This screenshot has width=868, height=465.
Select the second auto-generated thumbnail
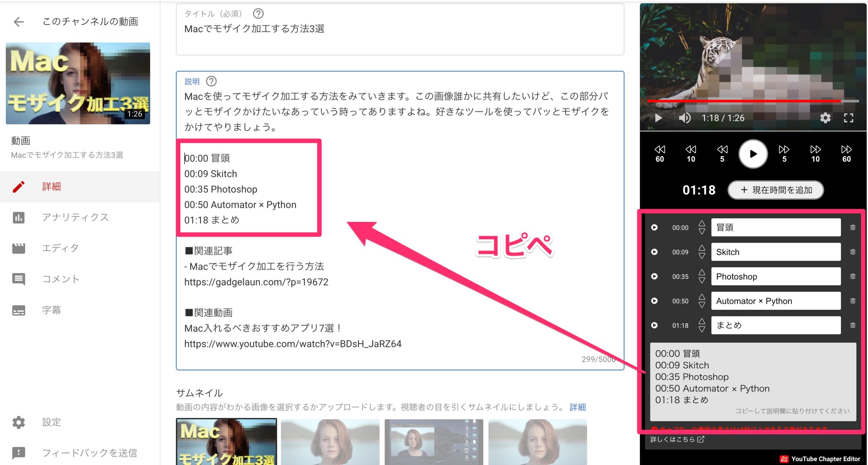330,442
